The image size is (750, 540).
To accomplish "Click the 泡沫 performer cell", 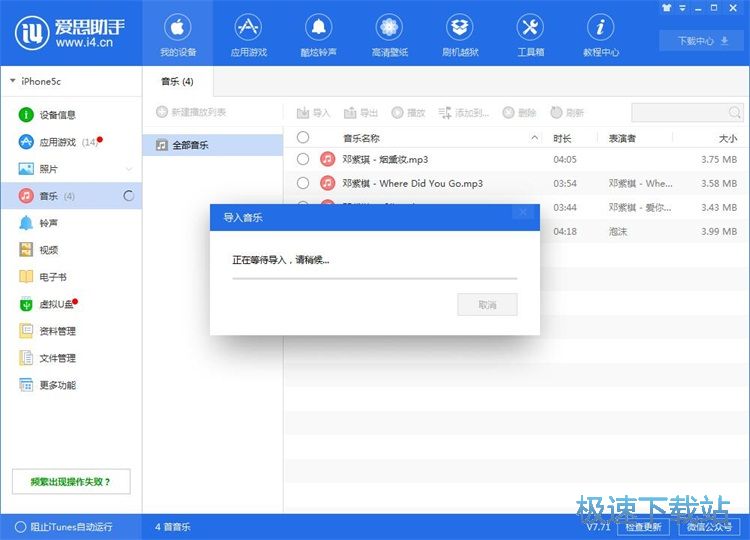I will point(618,231).
